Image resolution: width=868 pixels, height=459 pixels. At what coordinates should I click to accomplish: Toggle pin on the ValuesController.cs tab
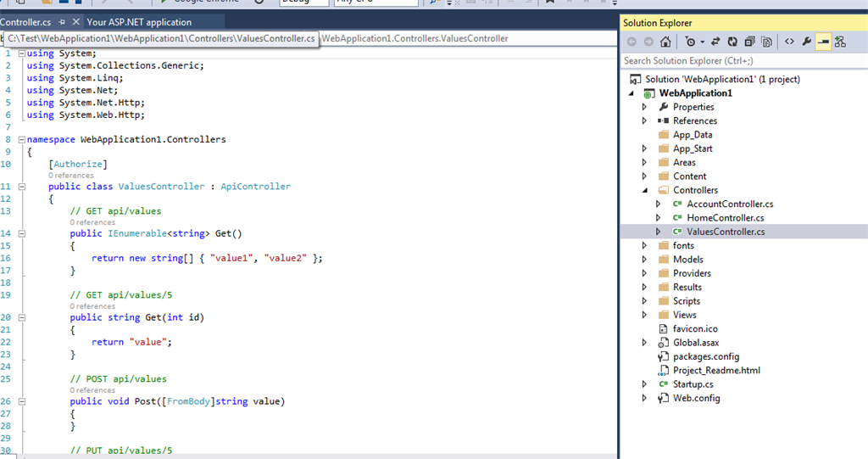click(62, 22)
